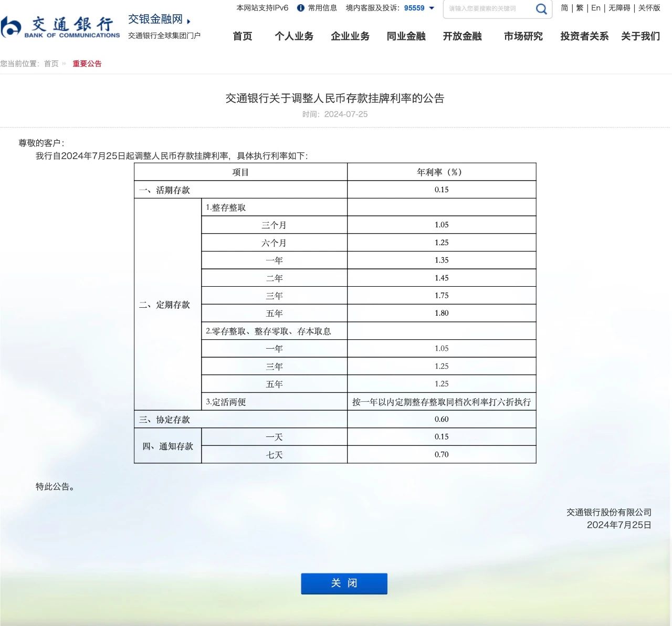672x626 pixels.
Task: Type in the keyword search field
Action: 488,9
